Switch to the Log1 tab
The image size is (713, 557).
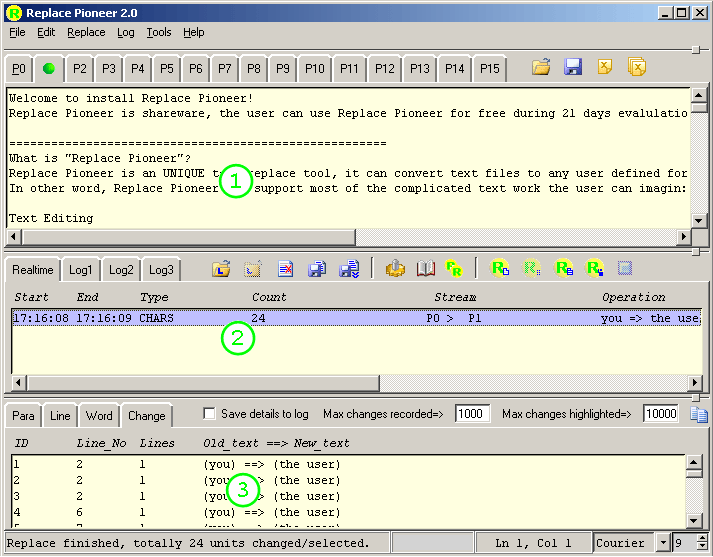pos(80,270)
